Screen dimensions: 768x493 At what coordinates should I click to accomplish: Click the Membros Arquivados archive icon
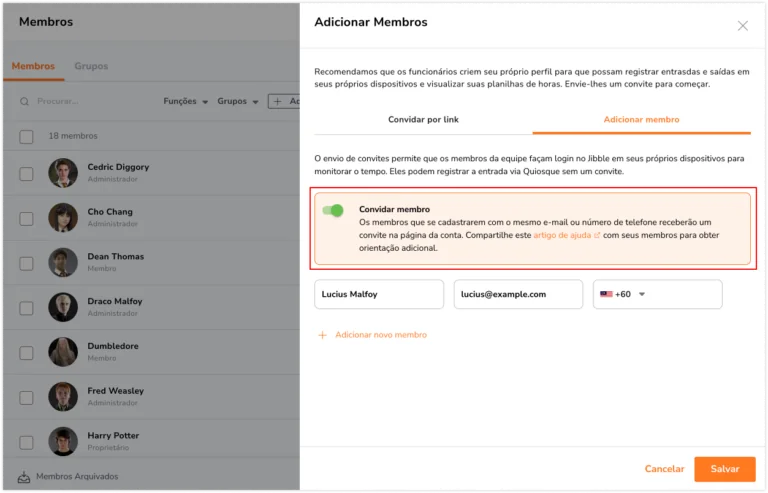pyautogui.click(x=24, y=476)
